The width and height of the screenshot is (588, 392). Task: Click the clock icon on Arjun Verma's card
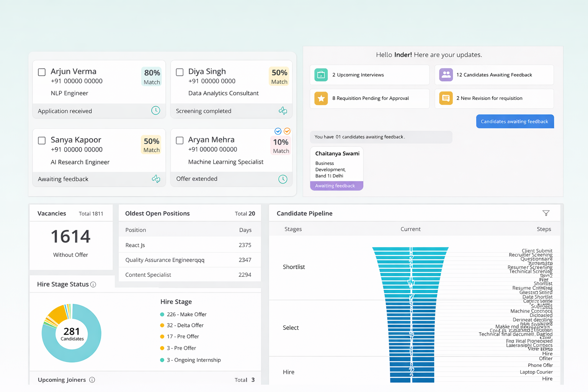[x=156, y=110]
